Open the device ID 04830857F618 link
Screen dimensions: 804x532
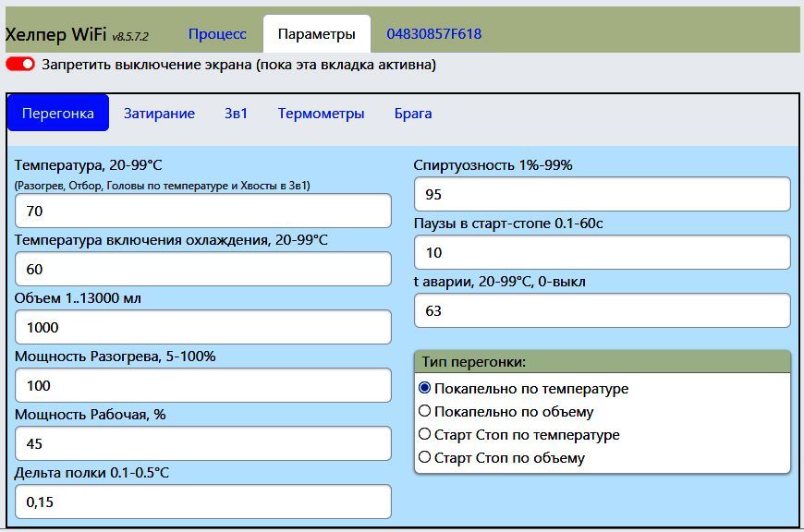click(433, 34)
